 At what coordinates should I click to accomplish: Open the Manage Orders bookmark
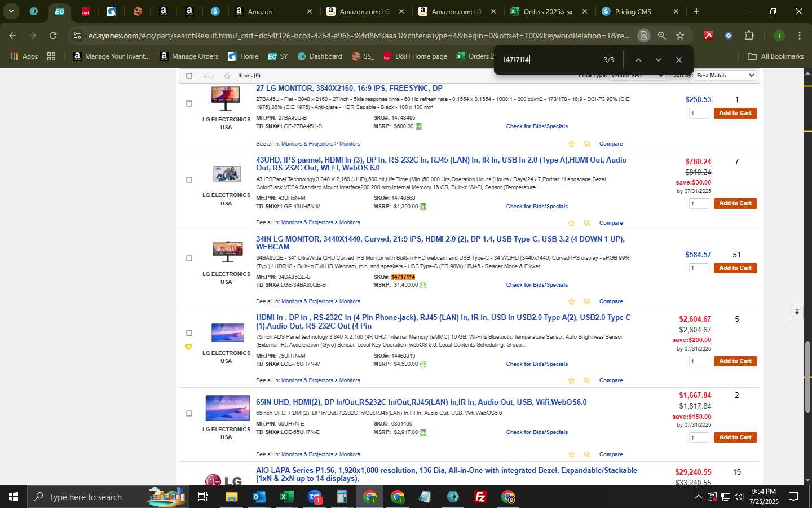[189, 56]
